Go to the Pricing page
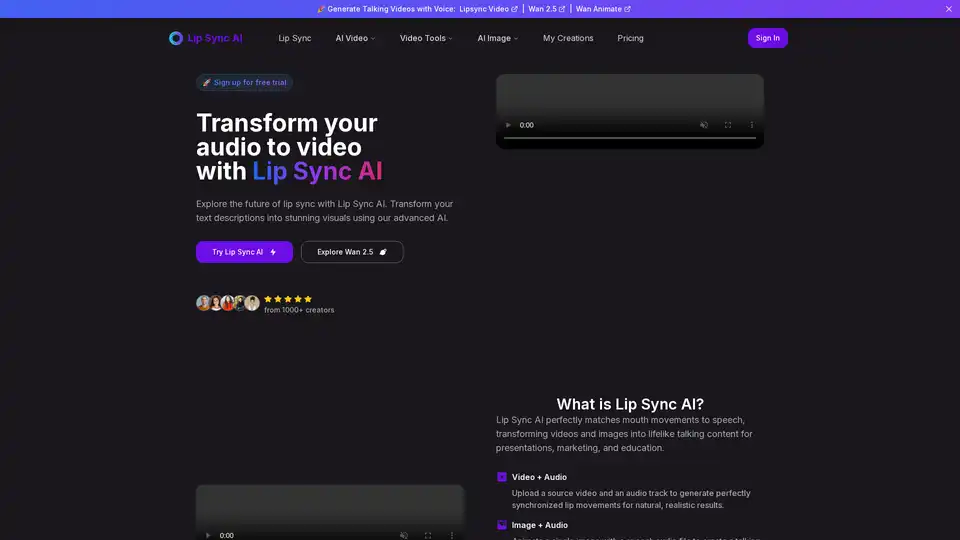 (x=630, y=38)
